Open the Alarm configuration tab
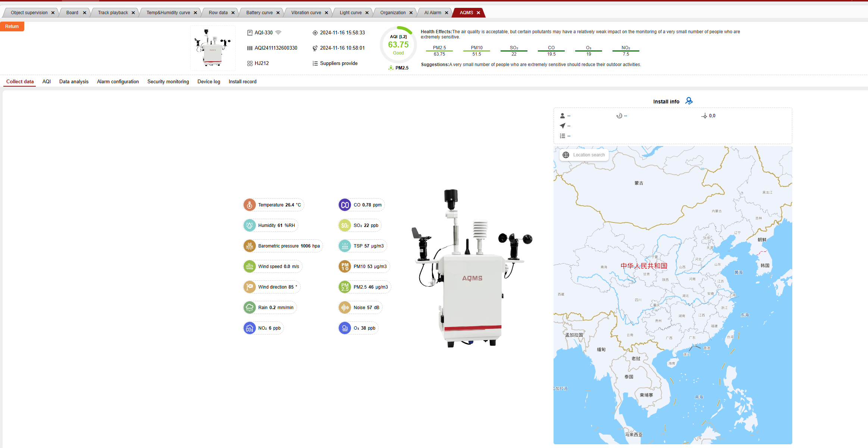 118,82
